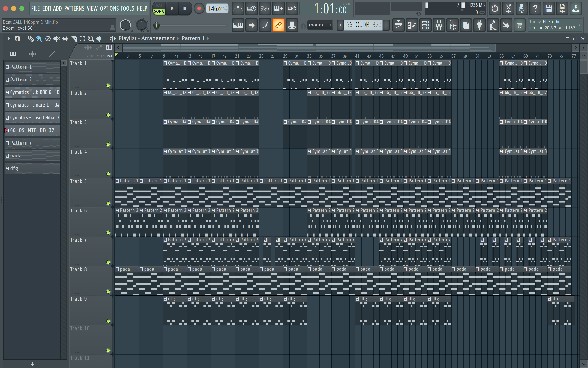Open the content library cart icon
Image resolution: width=588 pixels, height=368 pixels.
pos(519,25)
